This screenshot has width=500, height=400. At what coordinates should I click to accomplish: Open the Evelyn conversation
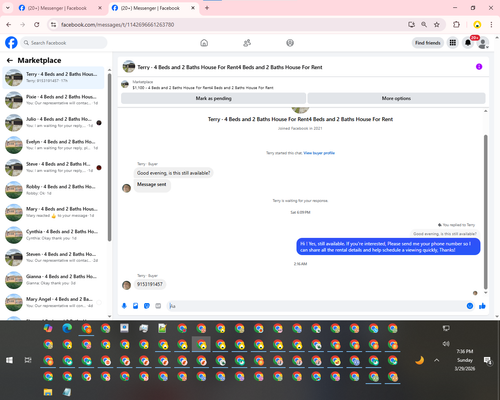point(53,145)
